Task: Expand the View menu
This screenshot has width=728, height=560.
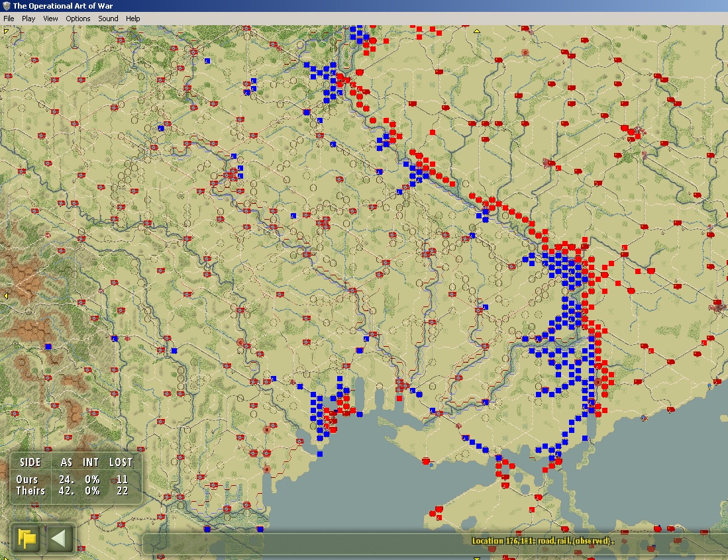Action: (x=50, y=19)
